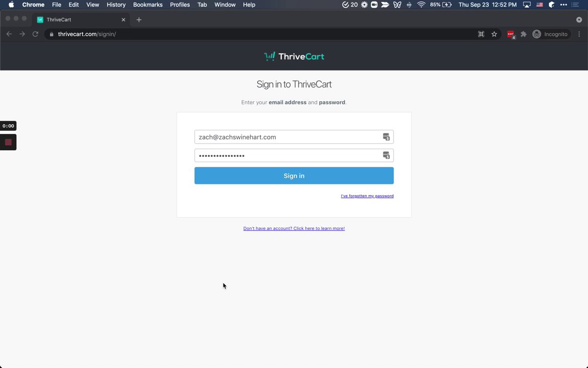Click the ThriveCart logo in header
The image size is (588, 368).
coord(294,56)
